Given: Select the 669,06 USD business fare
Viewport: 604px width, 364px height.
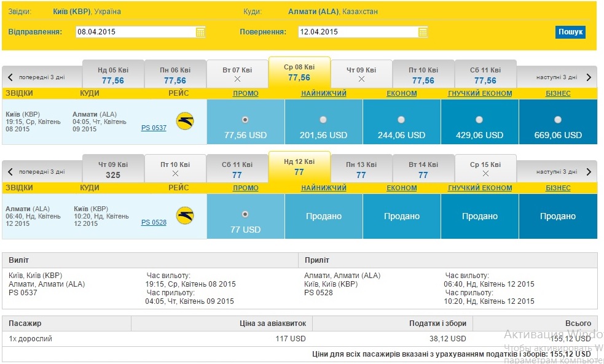Looking at the screenshot, I should [557, 120].
